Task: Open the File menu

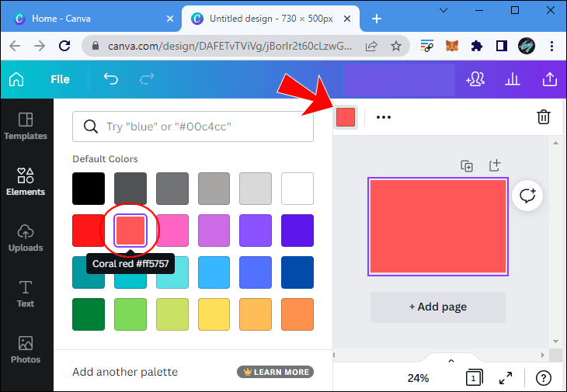Action: 60,79
